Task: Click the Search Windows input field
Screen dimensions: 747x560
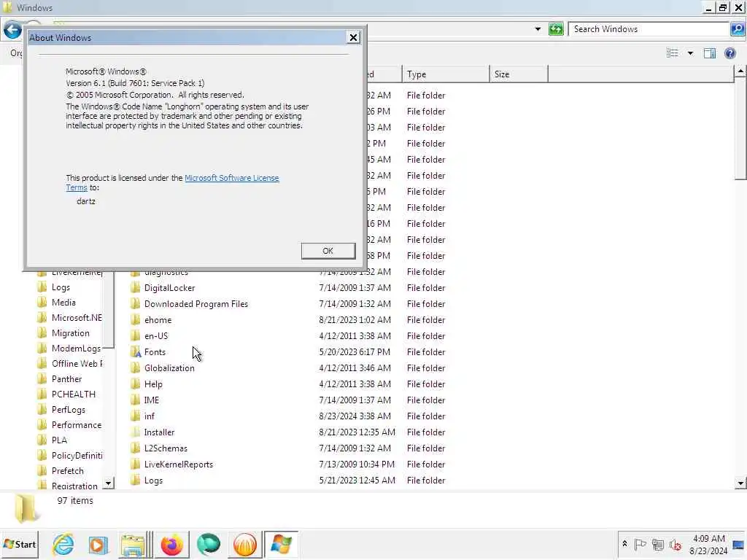Action: [649, 29]
